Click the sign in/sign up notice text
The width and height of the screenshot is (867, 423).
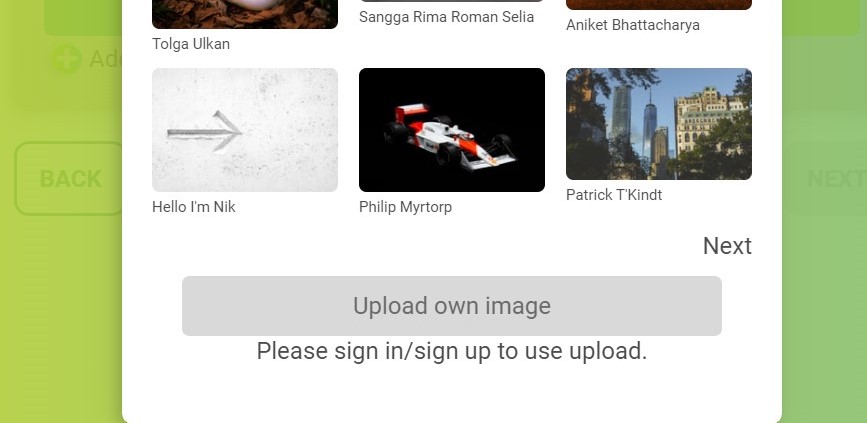coord(452,351)
